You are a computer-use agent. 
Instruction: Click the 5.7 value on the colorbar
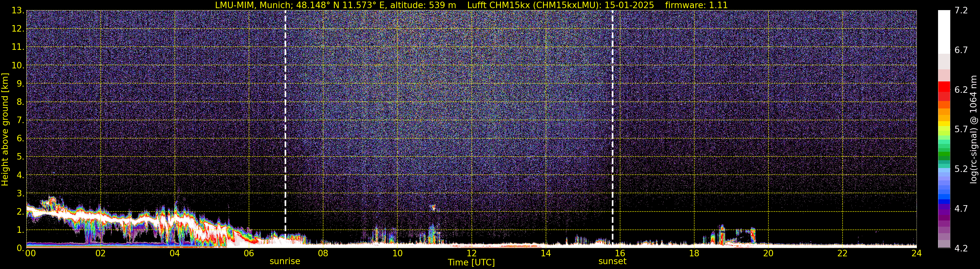pyautogui.click(x=961, y=129)
